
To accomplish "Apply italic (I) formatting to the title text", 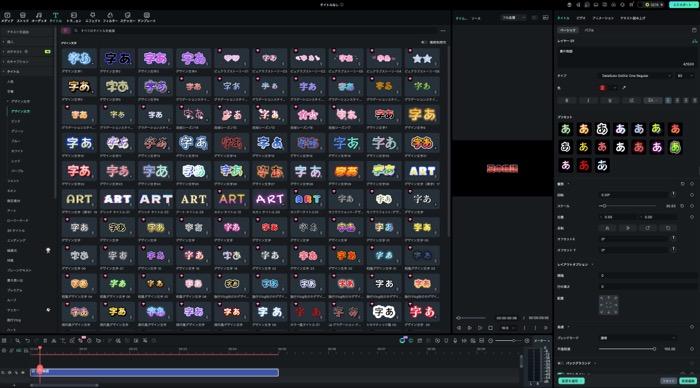I will click(x=588, y=100).
